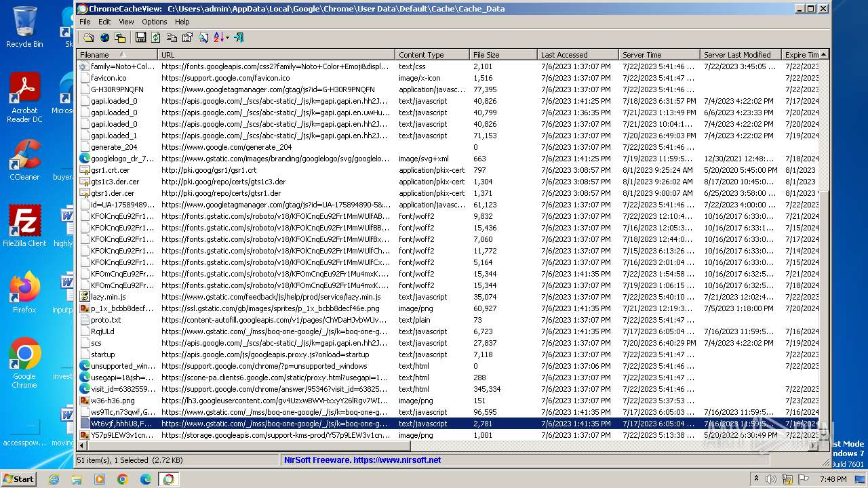868x488 pixels.
Task: Select the favicon.ico row
Action: (448, 78)
